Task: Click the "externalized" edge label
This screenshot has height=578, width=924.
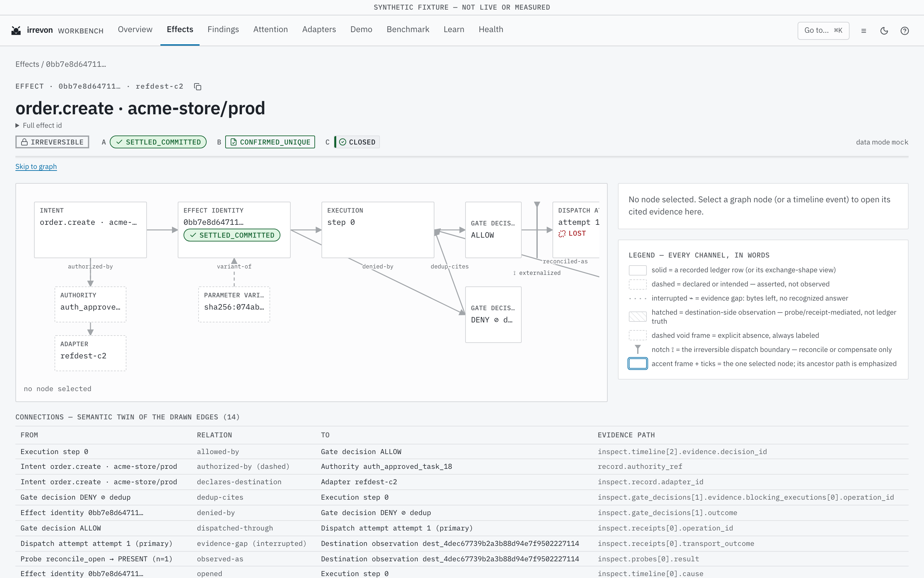Action: coord(537,273)
